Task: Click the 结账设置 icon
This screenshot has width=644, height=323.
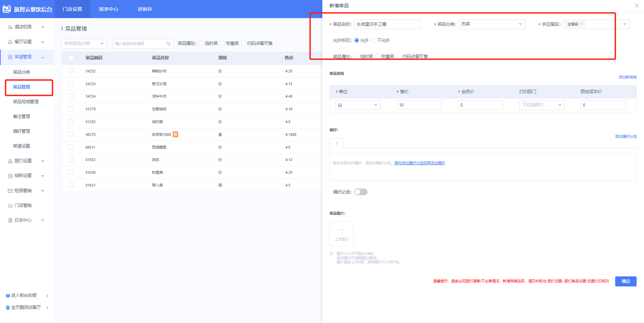Action: [x=10, y=176]
